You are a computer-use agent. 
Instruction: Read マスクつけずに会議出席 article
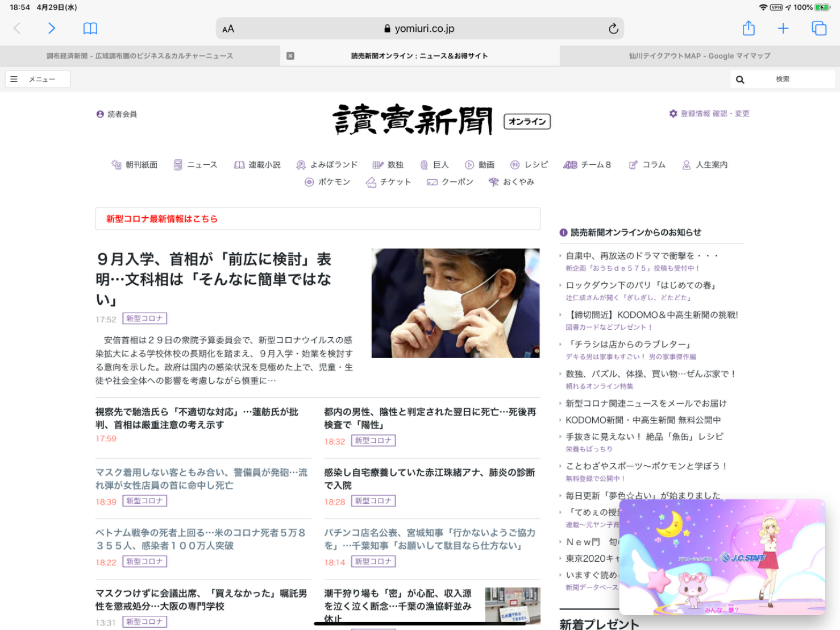[201, 600]
